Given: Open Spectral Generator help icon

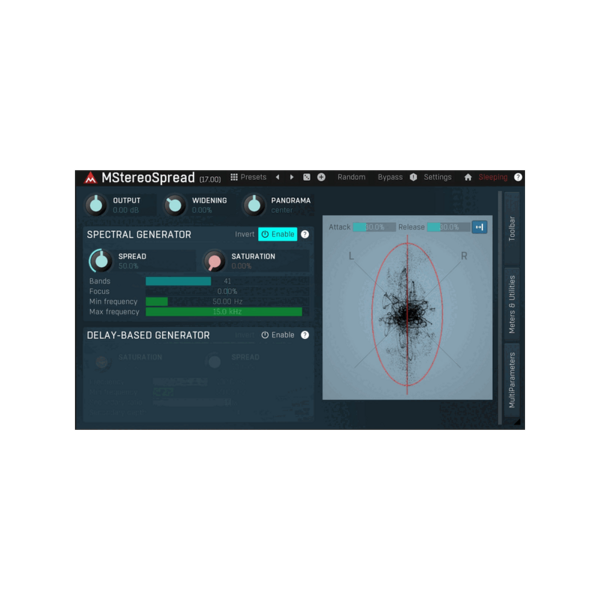Looking at the screenshot, I should pyautogui.click(x=305, y=234).
